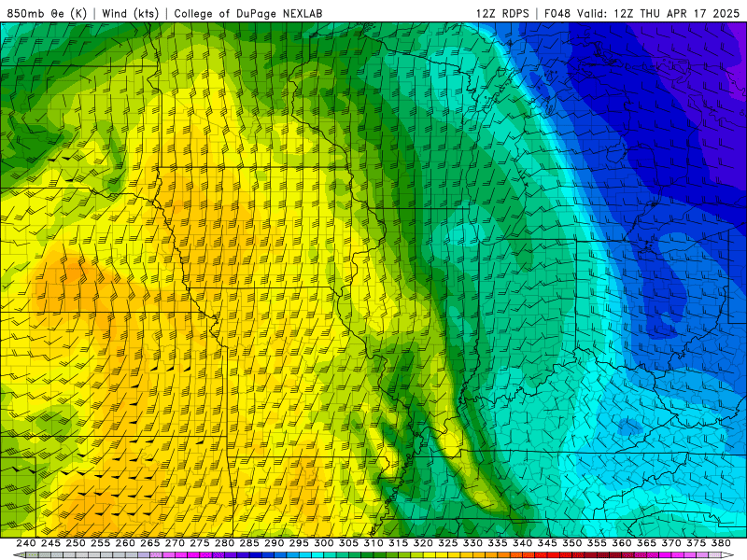Click the "Valid: 12Z THU APR 17 2025" text
This screenshot has width=747, height=560.
click(658, 13)
